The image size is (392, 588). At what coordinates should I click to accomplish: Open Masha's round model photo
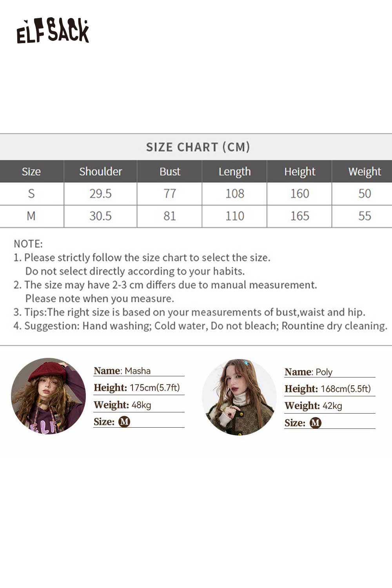pyautogui.click(x=48, y=396)
